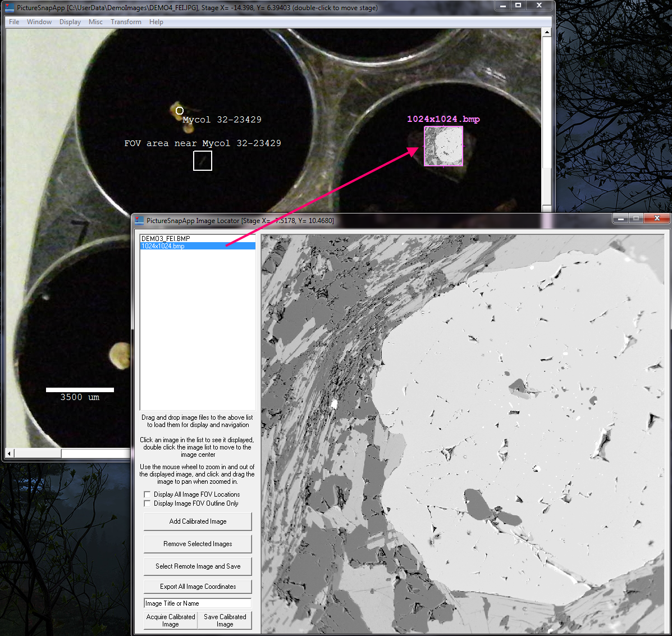Enable Display All Image FOV Locations
Screen dimensions: 672x636
tap(148, 494)
